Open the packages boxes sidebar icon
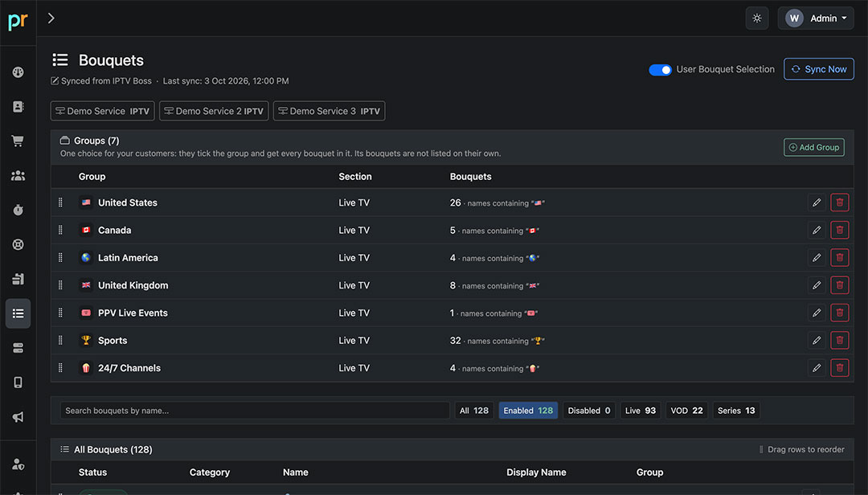Screen dimensions: 868x495 pyautogui.click(x=18, y=279)
